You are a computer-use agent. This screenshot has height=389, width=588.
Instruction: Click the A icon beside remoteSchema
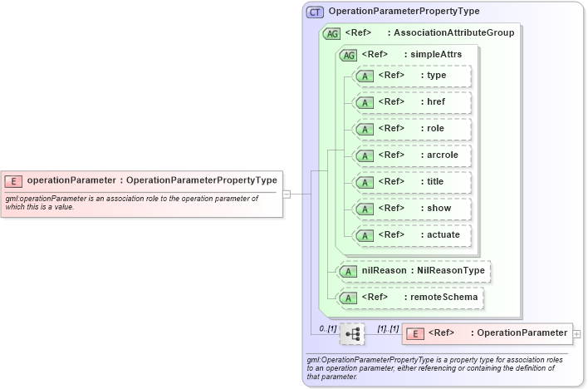point(348,298)
